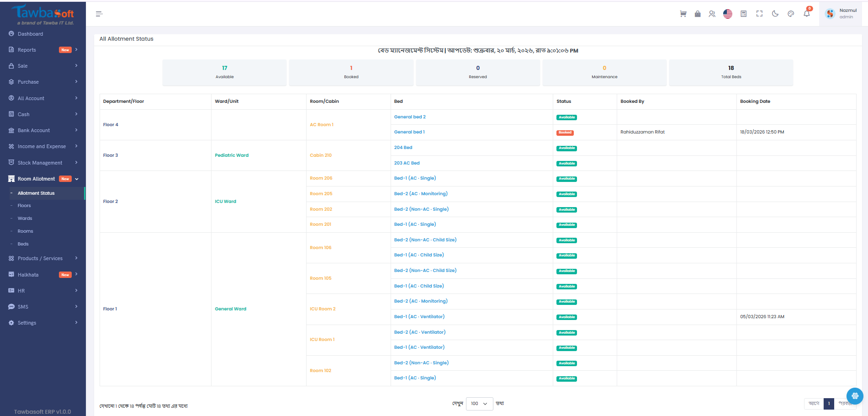Image resolution: width=868 pixels, height=416 pixels.
Task: Open Pediatric Ward link
Action: [232, 155]
